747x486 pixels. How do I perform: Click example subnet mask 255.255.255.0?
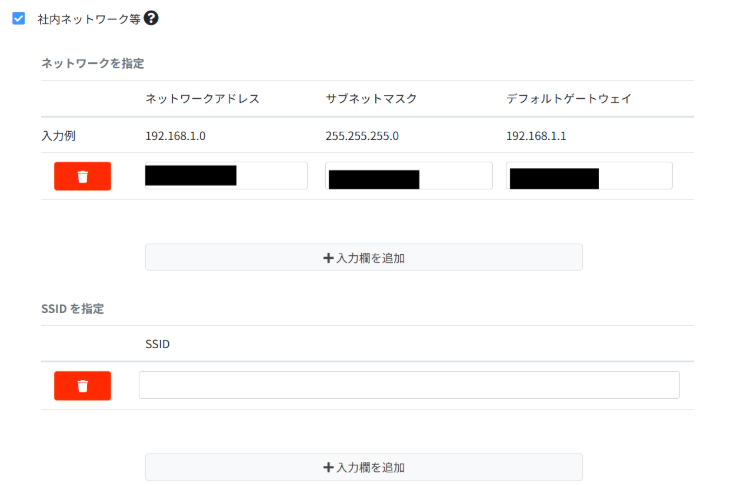361,135
